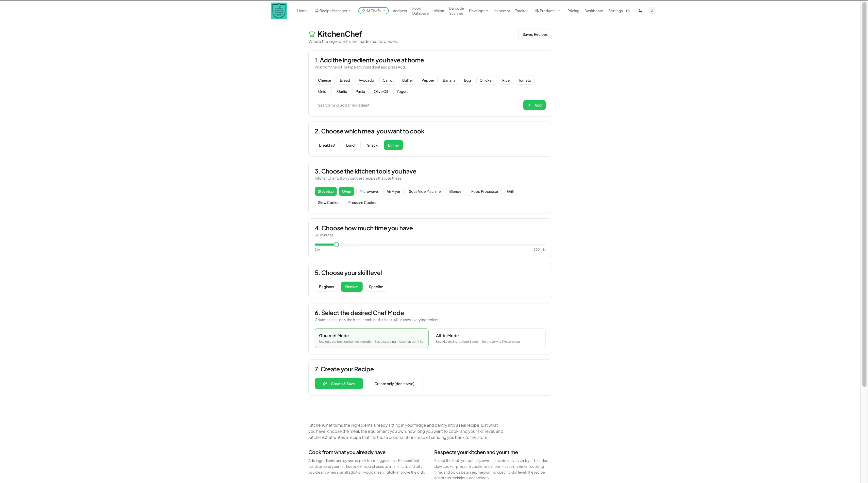This screenshot has height=483, width=868.
Task: Open the Settings page
Action: point(615,11)
